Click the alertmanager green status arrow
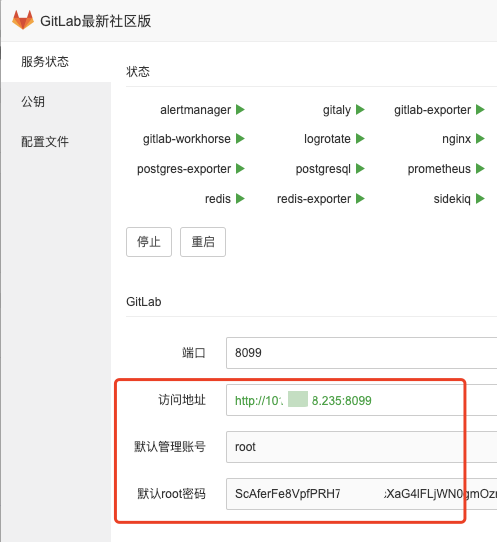This screenshot has width=497, height=542. pyautogui.click(x=240, y=110)
